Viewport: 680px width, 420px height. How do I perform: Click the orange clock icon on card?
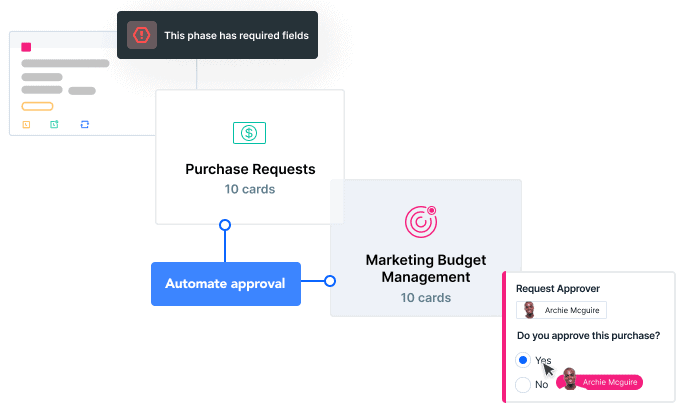click(26, 125)
